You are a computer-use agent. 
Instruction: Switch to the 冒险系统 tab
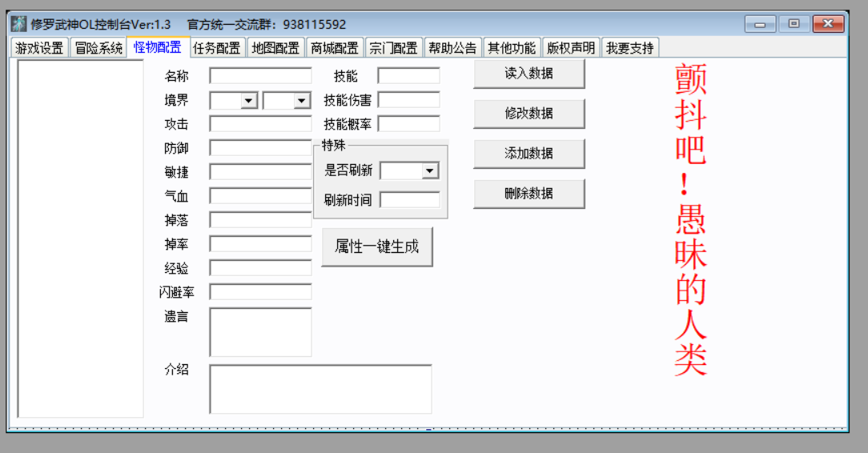[x=98, y=48]
